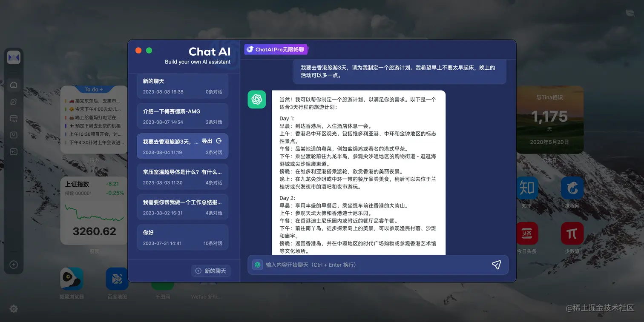Click the WeTab 新标 shortcut label

tap(206, 297)
